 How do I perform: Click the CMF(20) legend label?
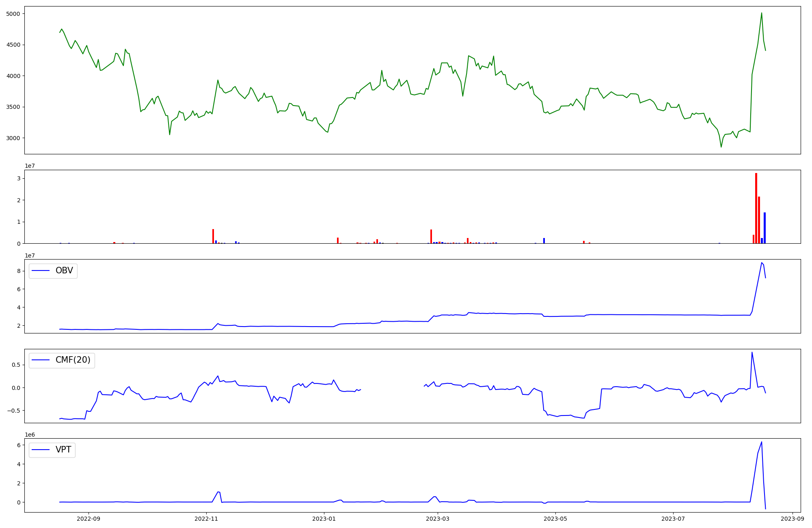(73, 360)
